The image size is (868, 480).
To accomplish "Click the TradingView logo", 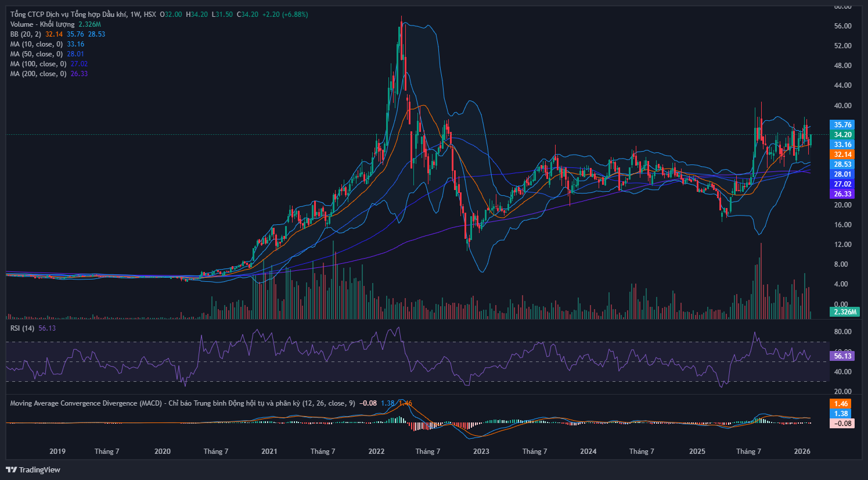I will 33,470.
